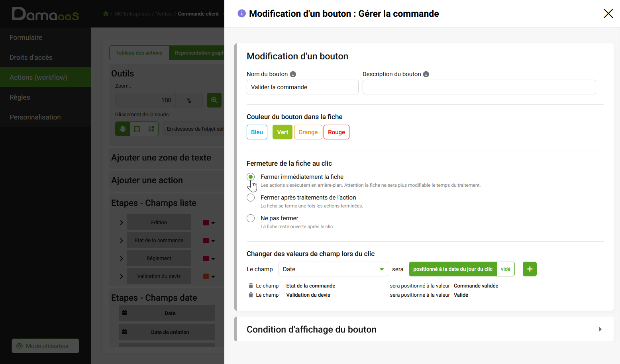Expand the Validation du devis step chevron
The height and width of the screenshot is (364, 620).
click(x=122, y=276)
